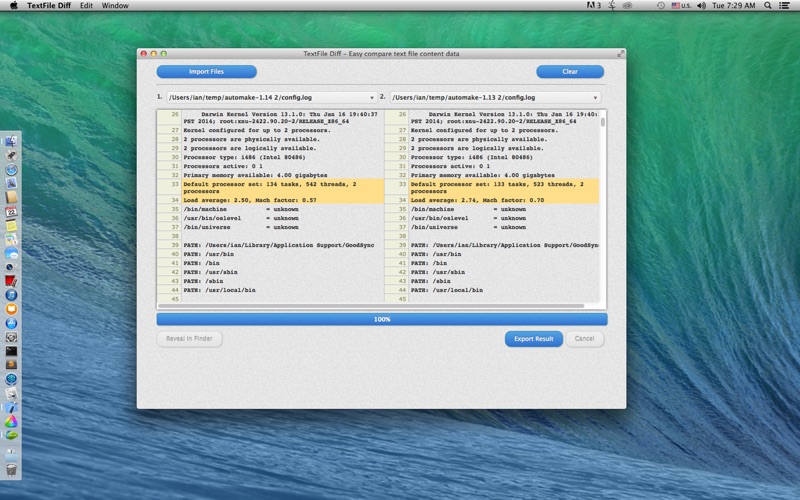The height and width of the screenshot is (500, 800).
Task: Open the TextFile Diff application menu
Action: 49,6
